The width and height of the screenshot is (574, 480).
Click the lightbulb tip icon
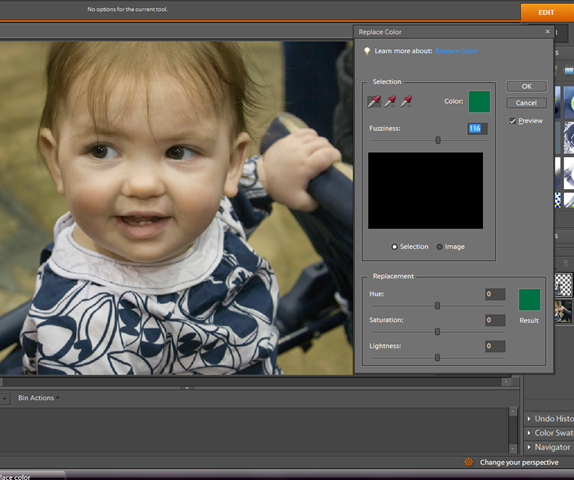pyautogui.click(x=367, y=51)
